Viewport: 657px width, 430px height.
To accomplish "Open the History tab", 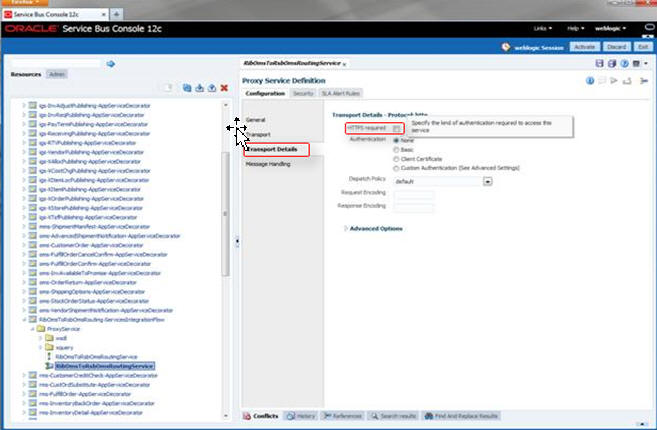I will (301, 416).
